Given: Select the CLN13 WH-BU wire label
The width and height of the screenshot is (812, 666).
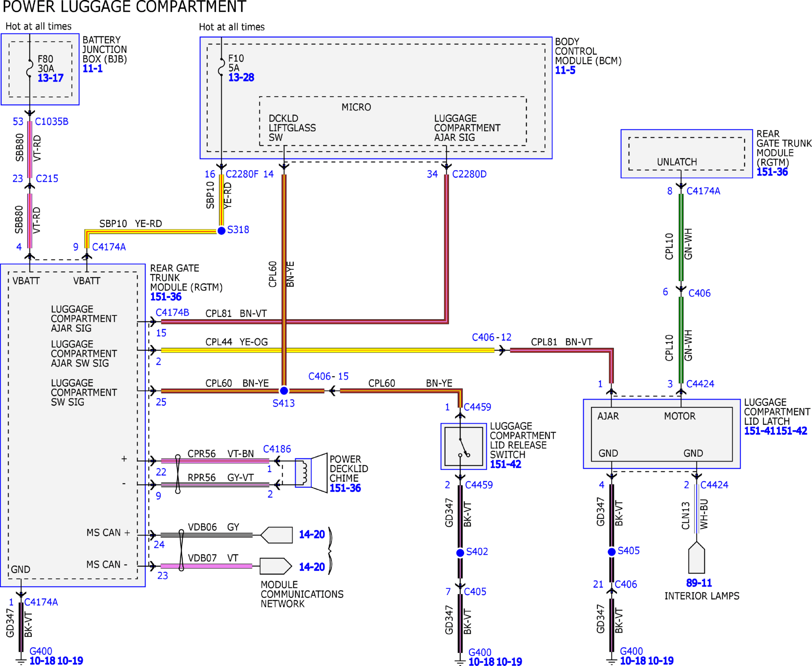Looking at the screenshot, I should tap(695, 514).
